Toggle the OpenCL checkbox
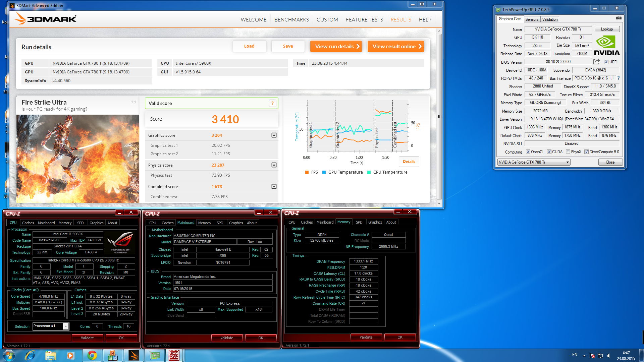Viewport: 644px width, 362px height. [528, 152]
